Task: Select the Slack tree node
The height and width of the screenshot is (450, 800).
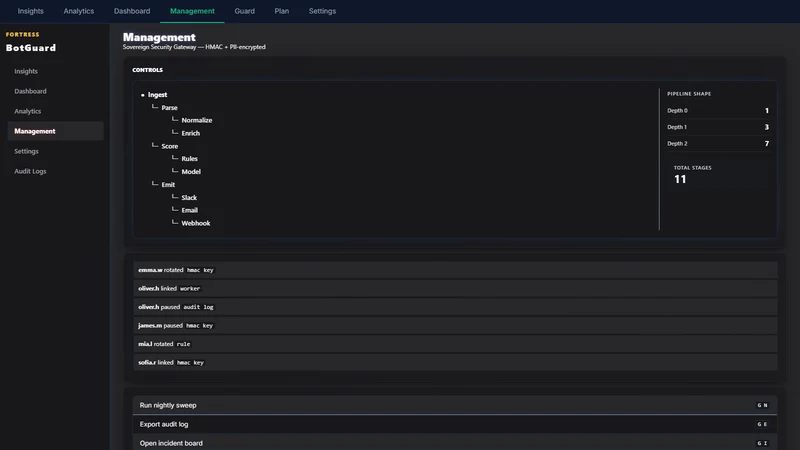Action: click(x=189, y=197)
